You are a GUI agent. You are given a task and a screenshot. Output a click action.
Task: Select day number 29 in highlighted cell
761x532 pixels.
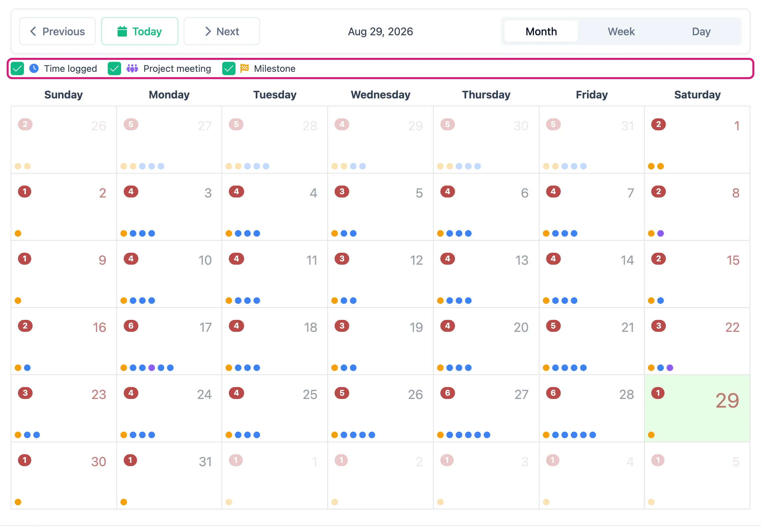727,400
